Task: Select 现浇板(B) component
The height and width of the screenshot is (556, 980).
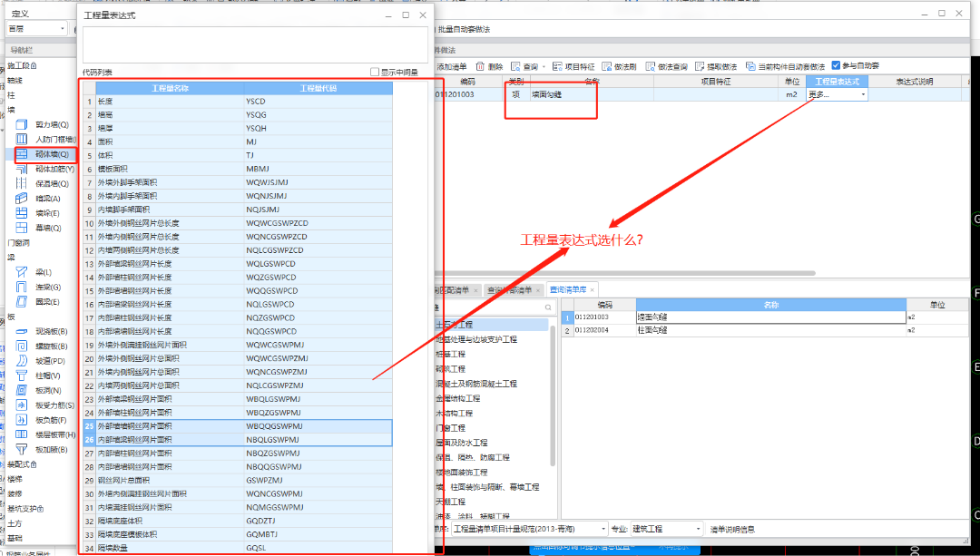Action: pos(51,332)
